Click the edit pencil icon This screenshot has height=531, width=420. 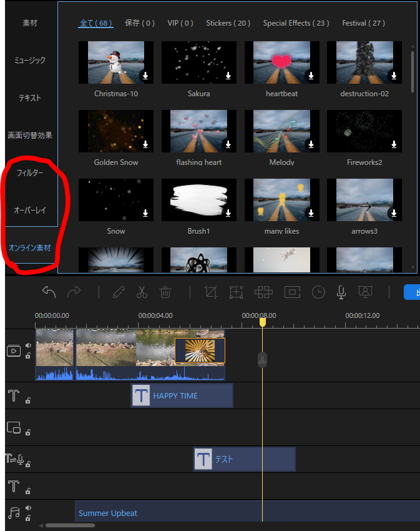point(119,292)
